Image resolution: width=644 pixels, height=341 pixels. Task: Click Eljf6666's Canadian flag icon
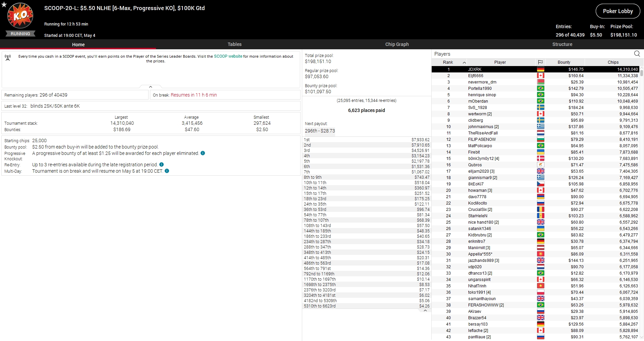pyautogui.click(x=540, y=76)
